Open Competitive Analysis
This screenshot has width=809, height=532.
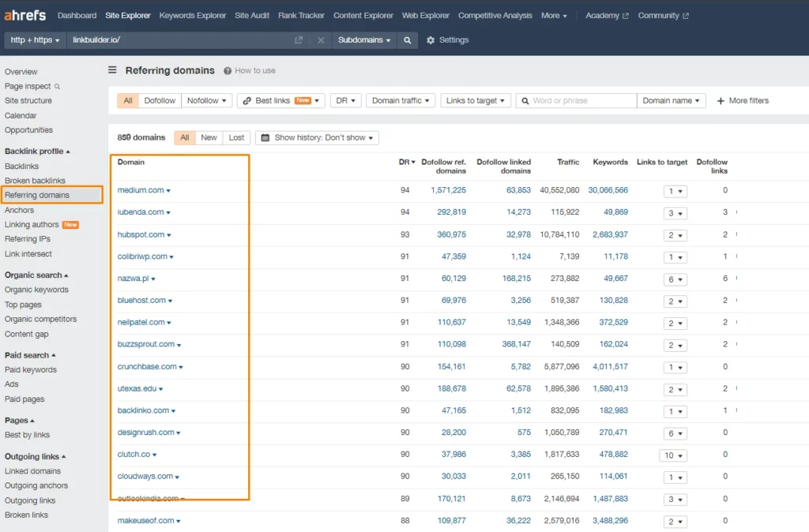pos(495,16)
